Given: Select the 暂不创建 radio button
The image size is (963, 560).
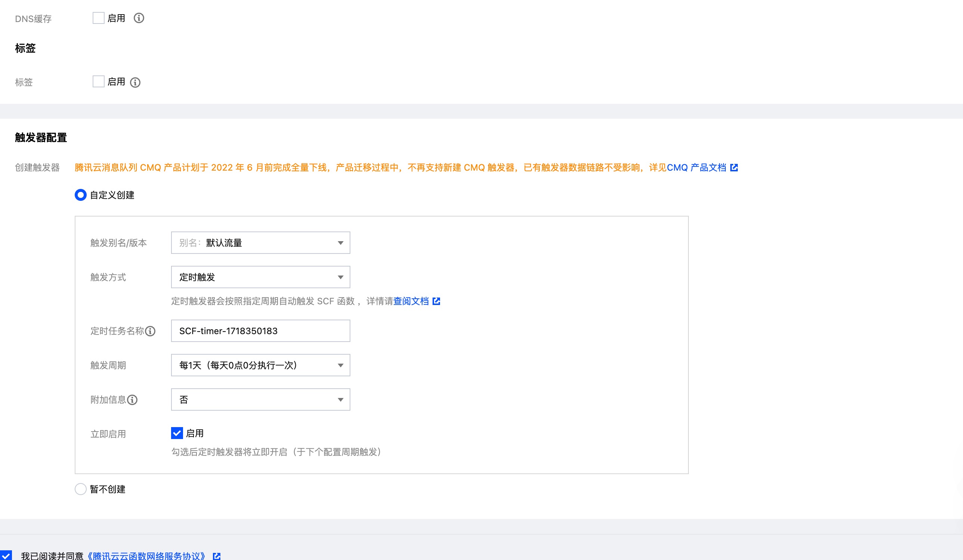Looking at the screenshot, I should tap(81, 489).
